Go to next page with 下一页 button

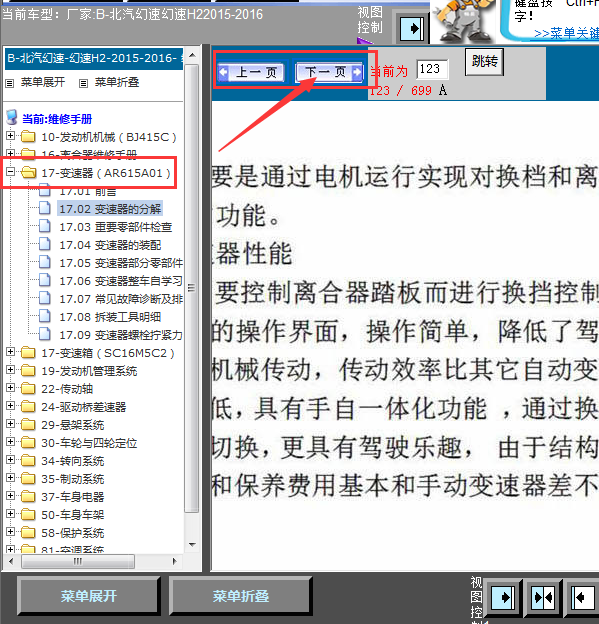(329, 72)
